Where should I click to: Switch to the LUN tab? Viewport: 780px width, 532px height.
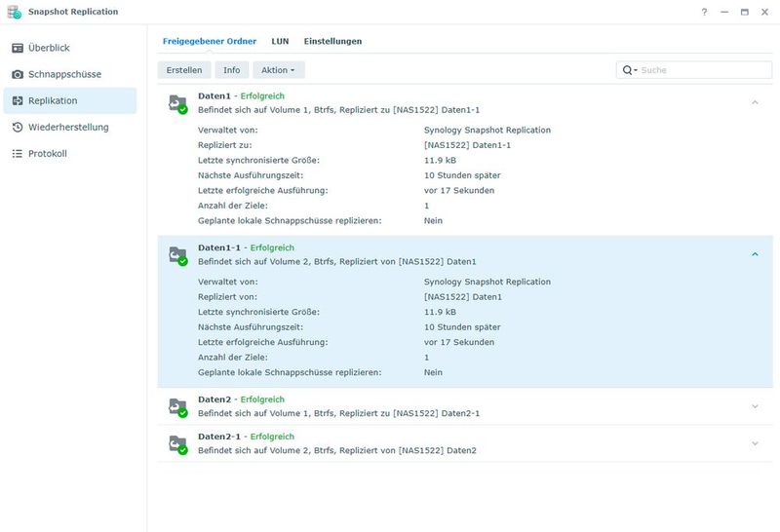(x=280, y=41)
